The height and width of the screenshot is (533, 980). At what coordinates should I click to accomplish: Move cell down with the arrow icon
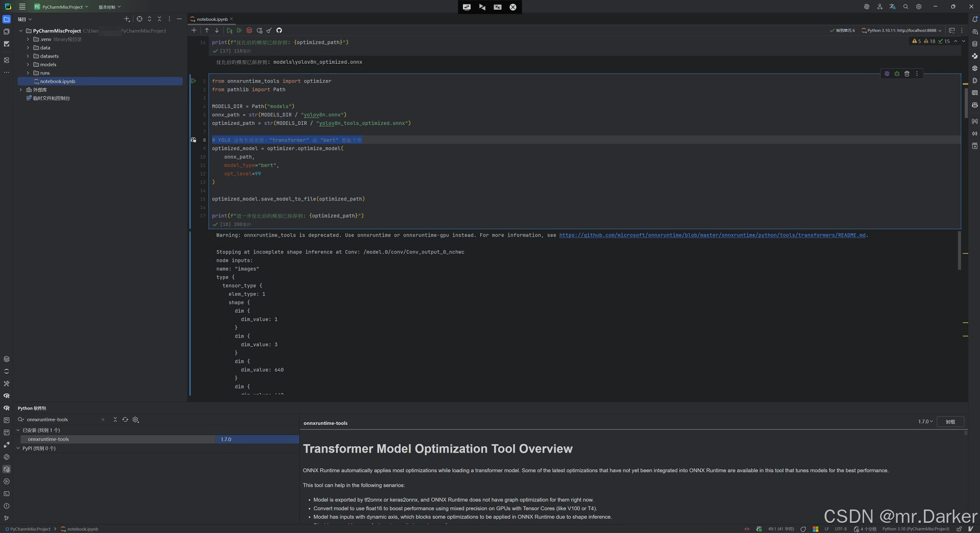216,30
